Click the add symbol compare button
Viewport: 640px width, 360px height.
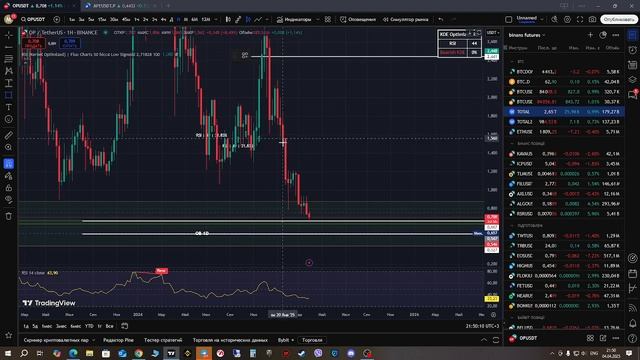tap(57, 19)
